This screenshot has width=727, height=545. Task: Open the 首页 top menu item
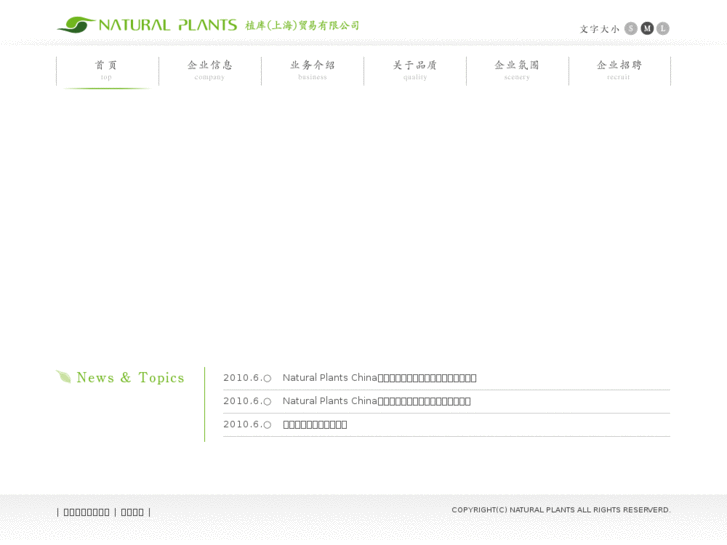coord(107,71)
